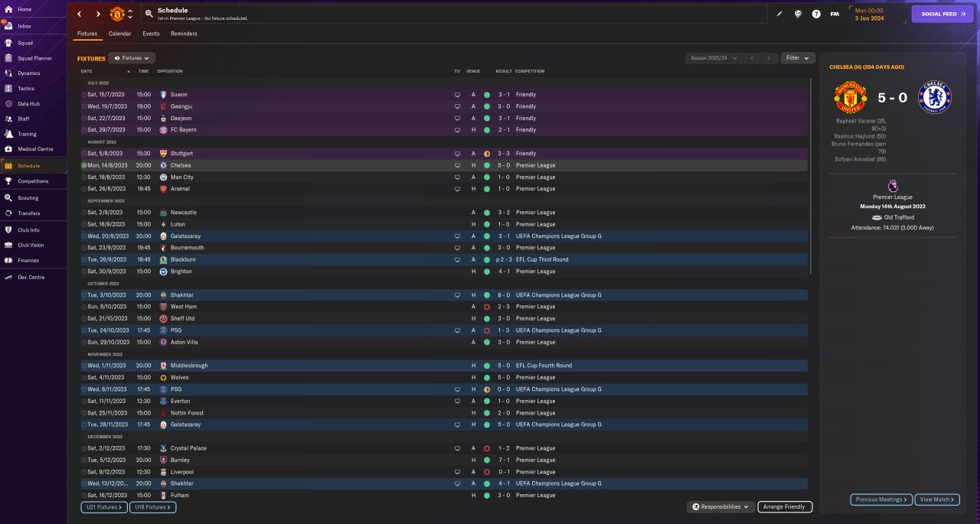Open the Data Hub

28,103
